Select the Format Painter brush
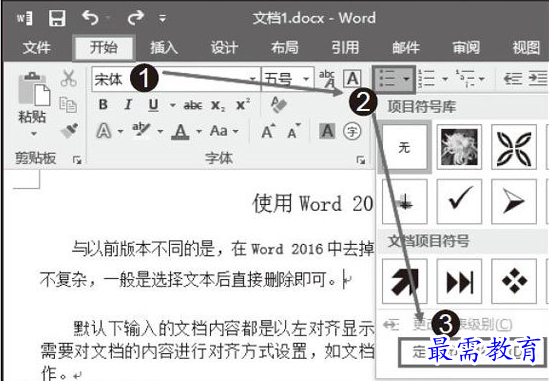Screen dimensions: 549x381 click(x=69, y=131)
